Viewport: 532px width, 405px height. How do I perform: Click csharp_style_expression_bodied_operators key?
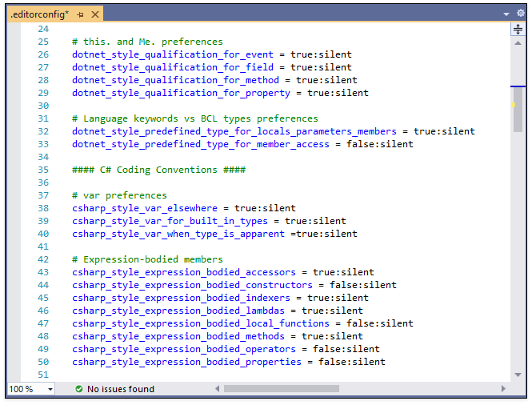point(183,350)
